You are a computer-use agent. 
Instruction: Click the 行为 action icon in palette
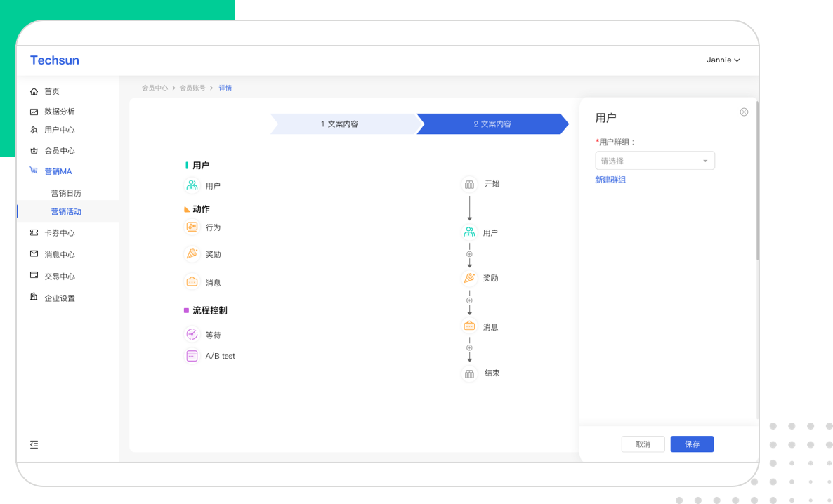click(192, 227)
